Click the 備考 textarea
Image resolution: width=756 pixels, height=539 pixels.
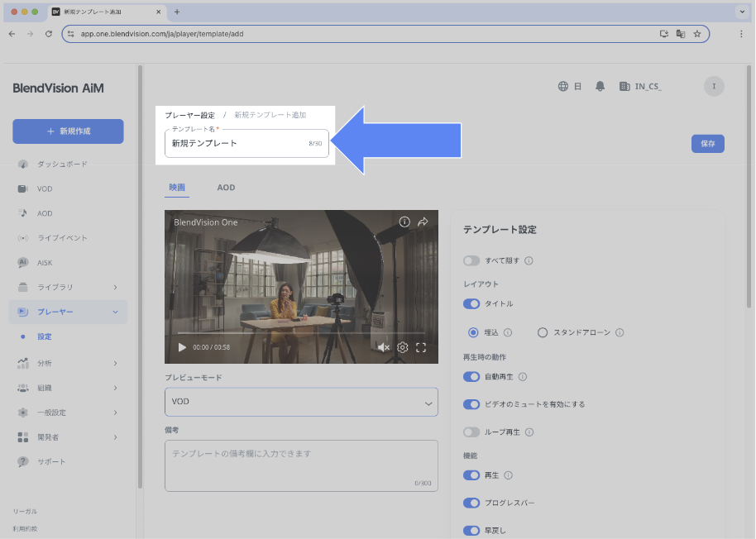point(301,465)
